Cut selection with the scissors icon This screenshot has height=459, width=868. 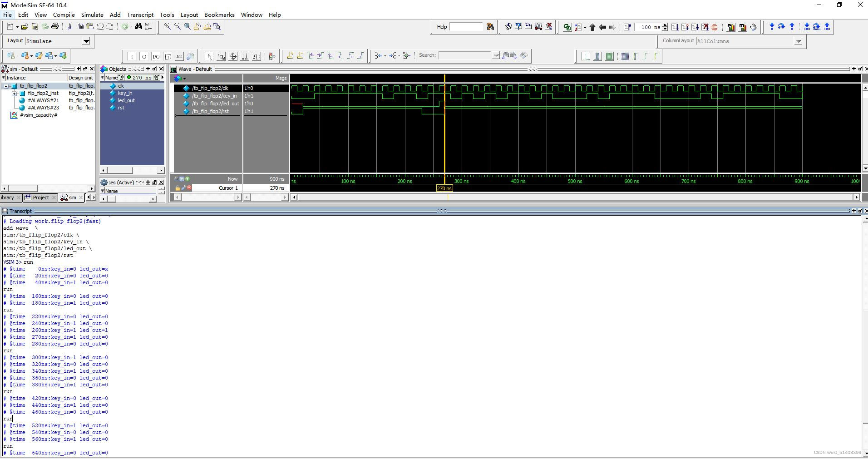[x=70, y=27]
